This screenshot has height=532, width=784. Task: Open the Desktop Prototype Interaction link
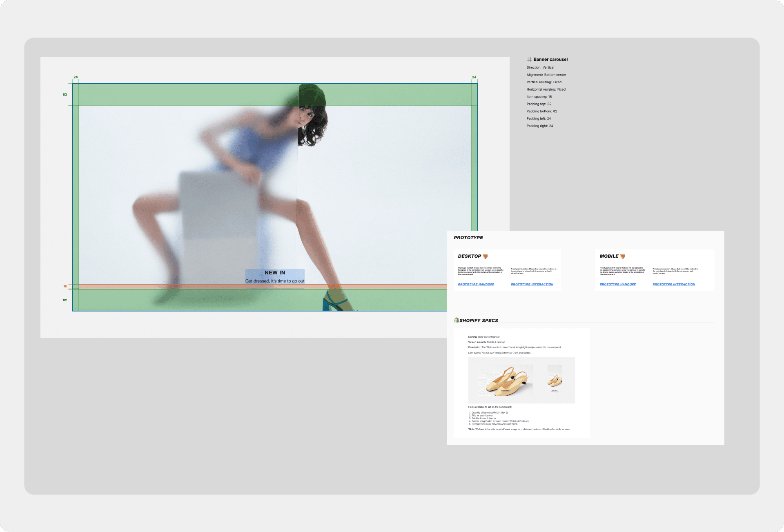[532, 284]
